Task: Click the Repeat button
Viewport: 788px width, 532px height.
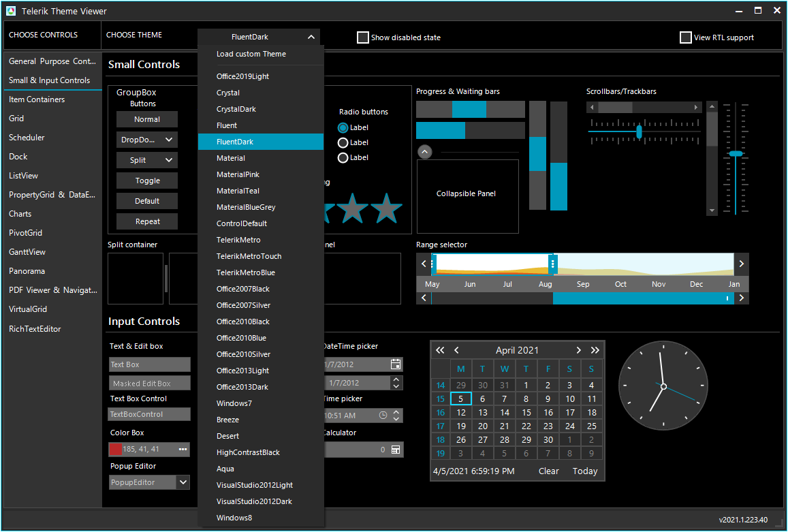Action: (x=147, y=221)
